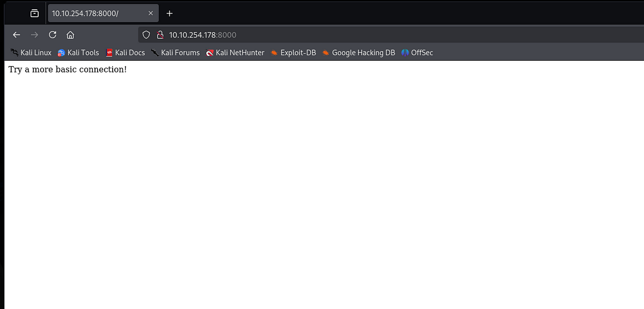Image resolution: width=644 pixels, height=309 pixels.
Task: Click the 'Try a more basic connection!' text
Action: click(x=68, y=70)
